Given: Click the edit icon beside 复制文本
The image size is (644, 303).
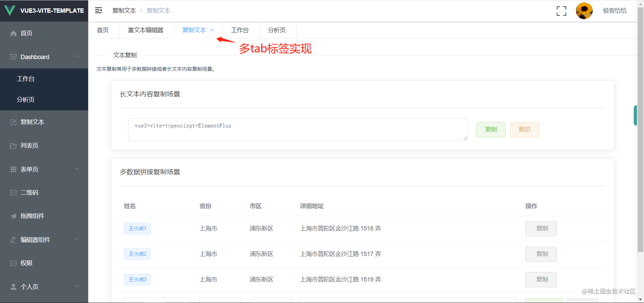Looking at the screenshot, I should coord(13,122).
